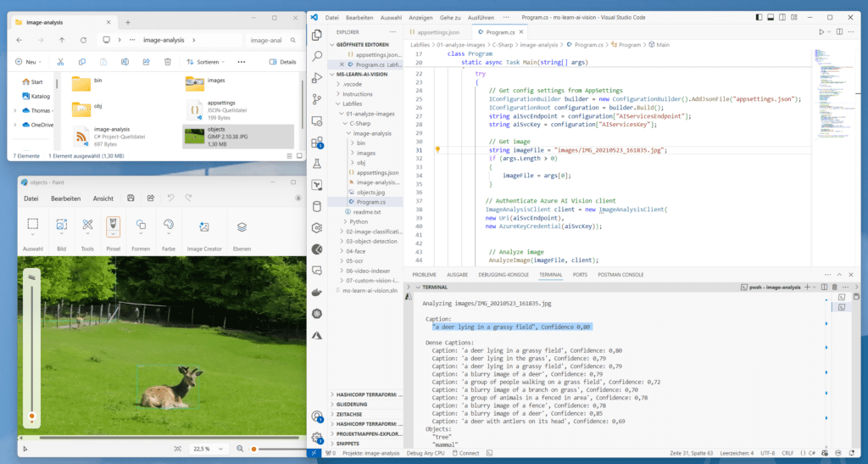
Task: Delete the selected file in File Explorer
Action: (168, 62)
